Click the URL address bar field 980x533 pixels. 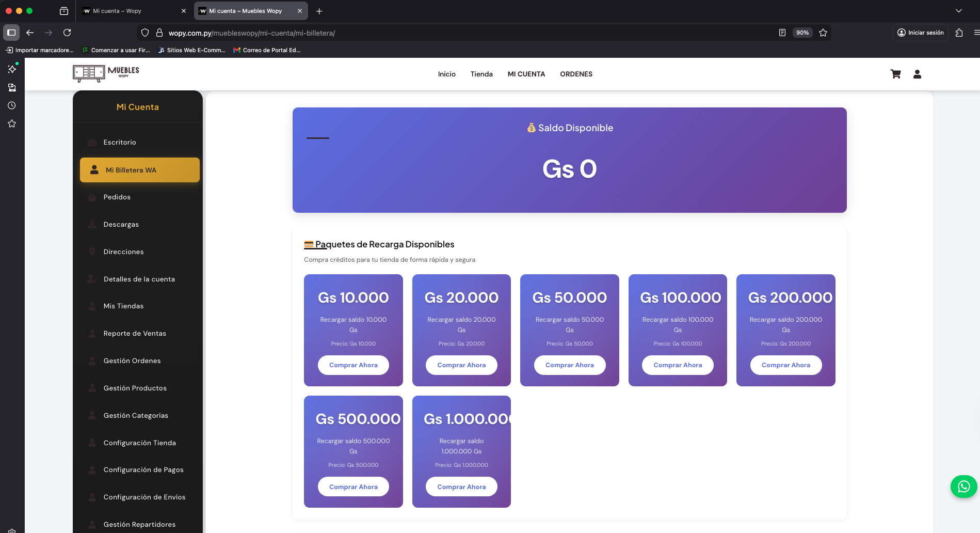(x=464, y=33)
